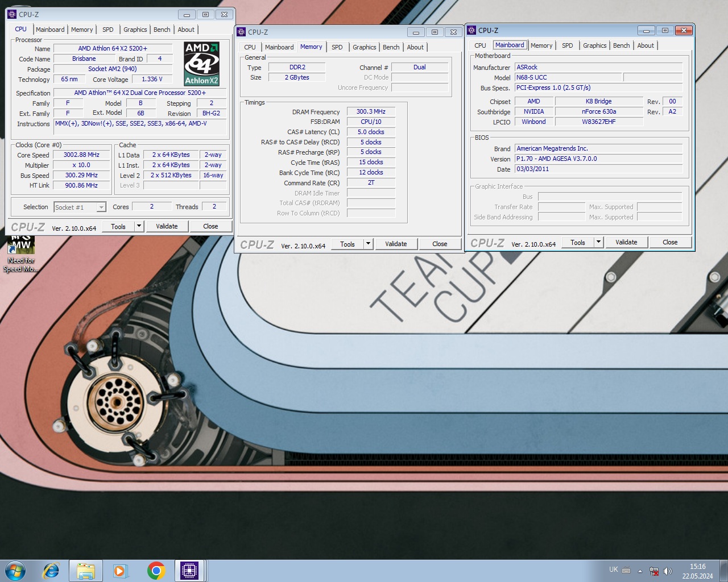The image size is (728, 582).
Task: Click the volume speaker tray icon
Action: point(668,571)
